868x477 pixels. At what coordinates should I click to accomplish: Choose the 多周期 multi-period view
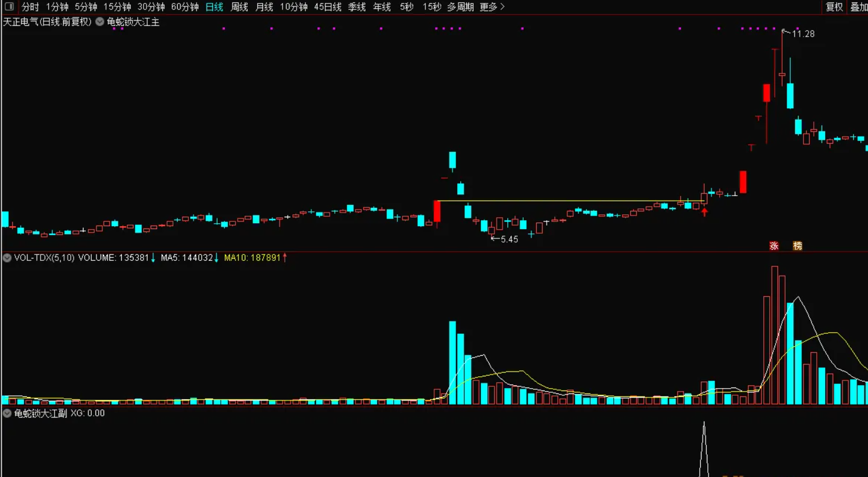pyautogui.click(x=460, y=7)
